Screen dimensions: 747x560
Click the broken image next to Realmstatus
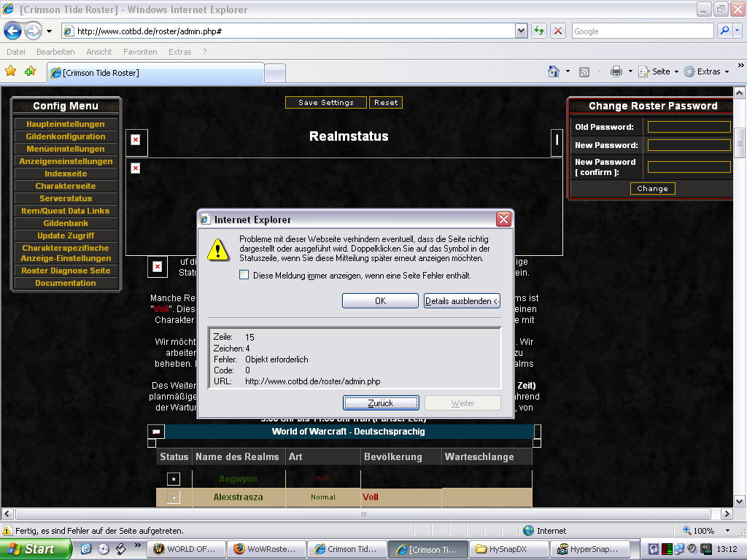point(136,139)
